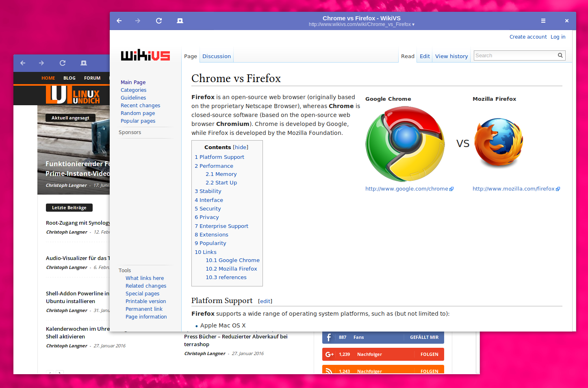Click the Facebook icon on the fan box
This screenshot has height=388, width=588.
coord(329,337)
